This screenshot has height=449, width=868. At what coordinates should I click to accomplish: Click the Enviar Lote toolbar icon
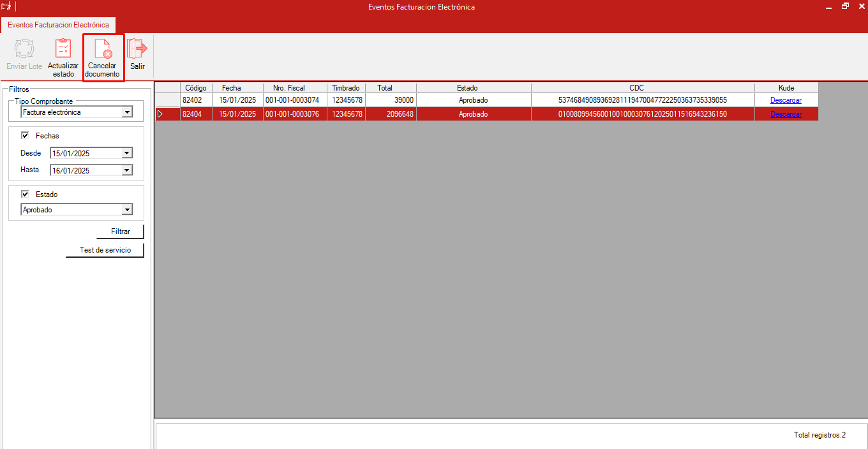[x=24, y=50]
